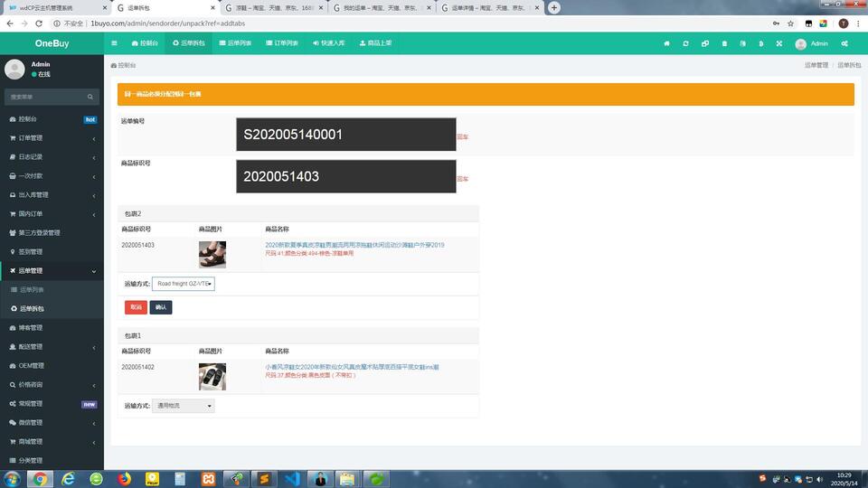Open 运单拆包 submenu item in sidebar
The height and width of the screenshot is (488, 868).
pos(52,309)
